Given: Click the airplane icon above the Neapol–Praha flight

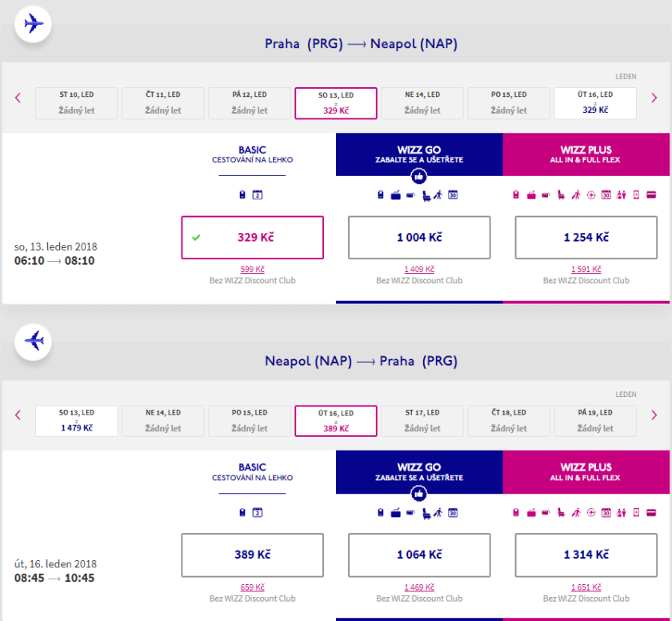Looking at the screenshot, I should [34, 342].
